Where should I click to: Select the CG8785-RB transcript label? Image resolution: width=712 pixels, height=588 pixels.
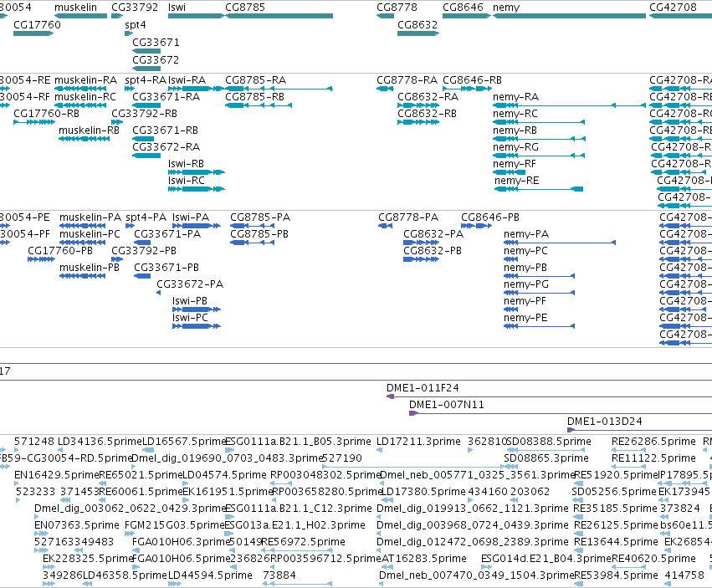point(254,97)
